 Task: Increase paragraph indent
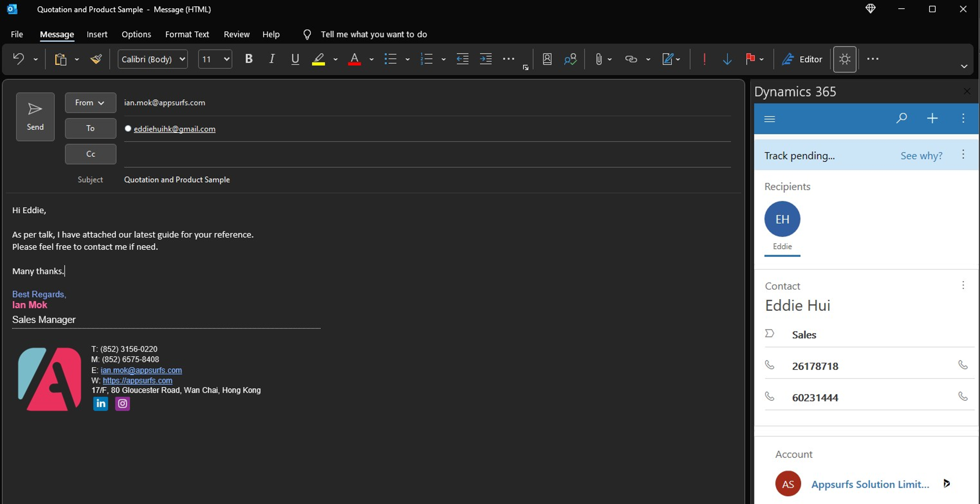486,59
